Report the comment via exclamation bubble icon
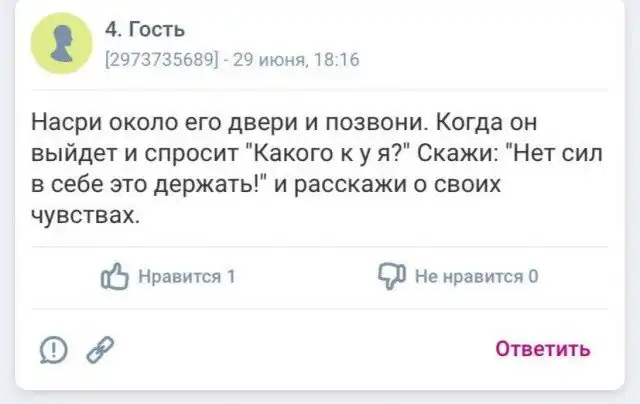 pos(52,348)
